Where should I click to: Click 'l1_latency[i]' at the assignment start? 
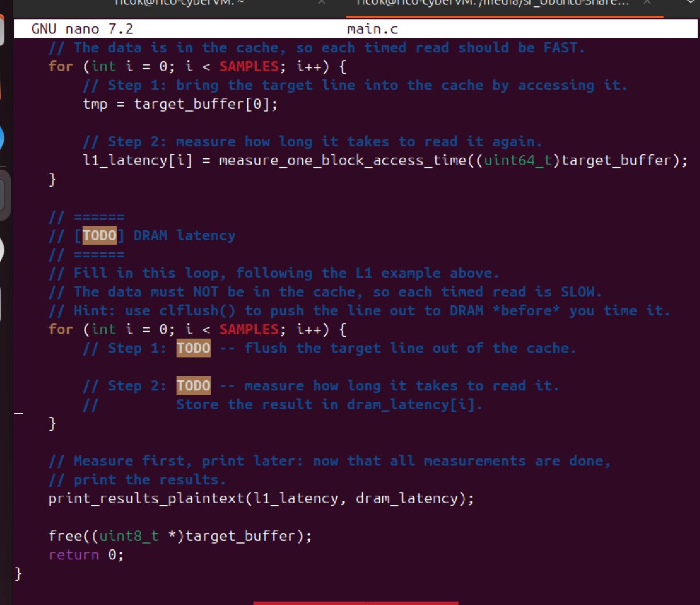pyautogui.click(x=137, y=160)
